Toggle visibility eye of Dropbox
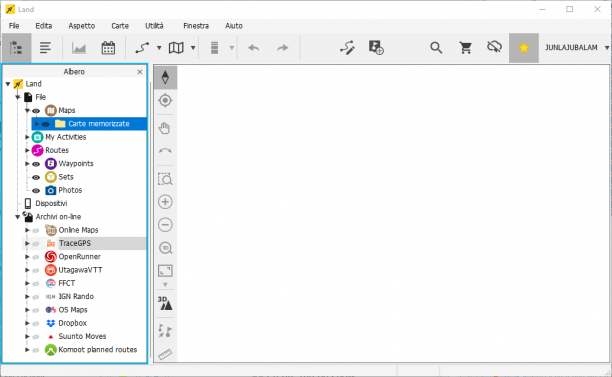Image resolution: width=612 pixels, height=377 pixels. click(x=36, y=324)
